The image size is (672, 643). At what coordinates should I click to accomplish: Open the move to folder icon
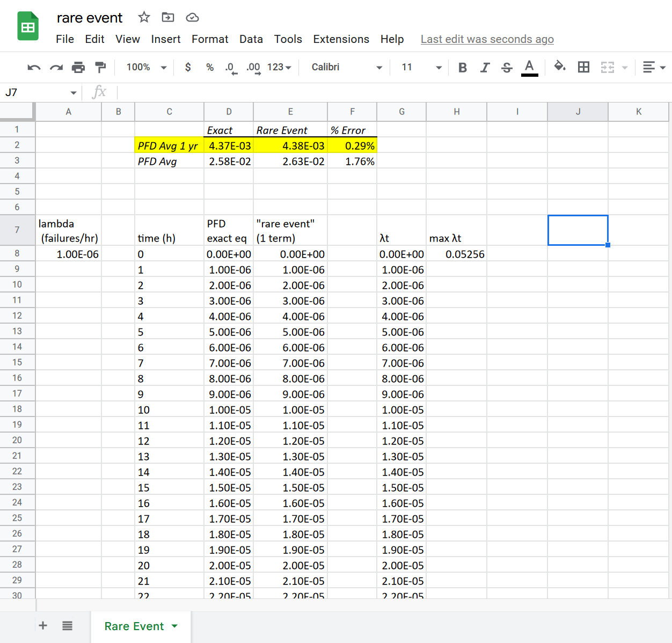click(168, 17)
